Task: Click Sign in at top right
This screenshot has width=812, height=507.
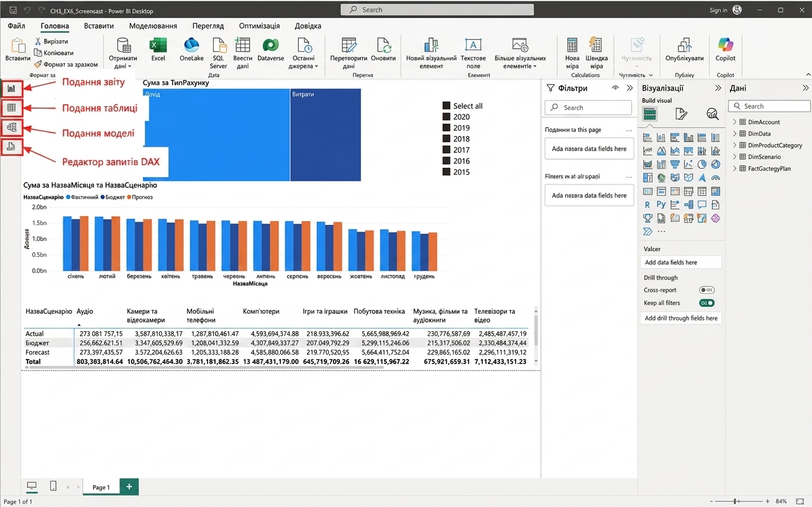Action: click(x=718, y=10)
